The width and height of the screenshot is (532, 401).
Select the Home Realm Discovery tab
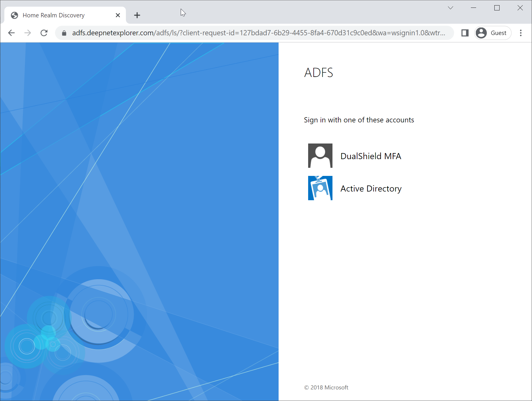[58, 15]
